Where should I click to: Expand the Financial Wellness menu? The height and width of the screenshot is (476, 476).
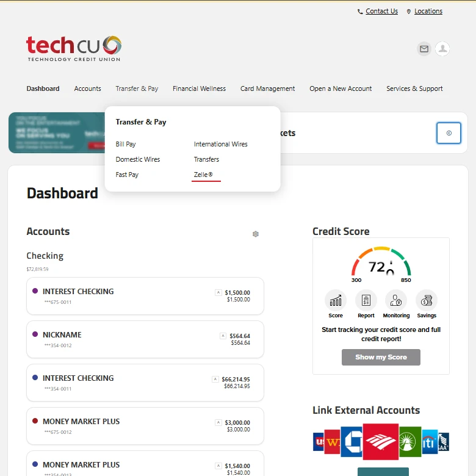[x=199, y=88]
